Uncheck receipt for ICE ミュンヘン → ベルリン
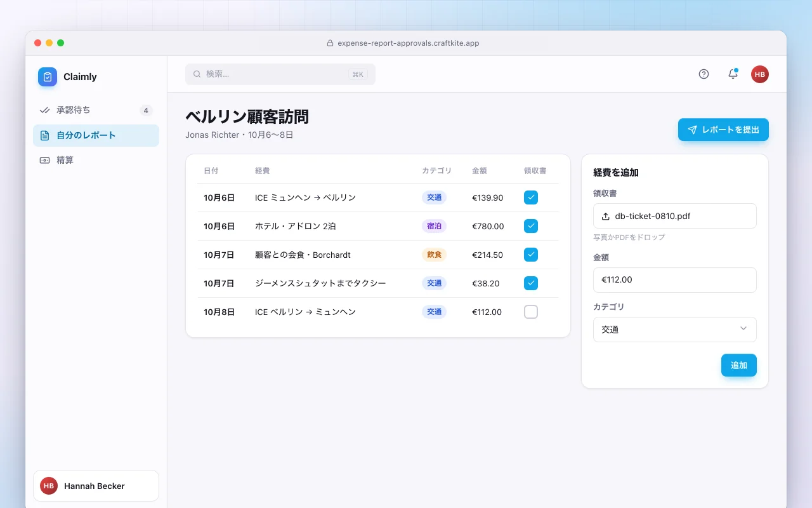Viewport: 812px width, 508px height. coord(531,197)
